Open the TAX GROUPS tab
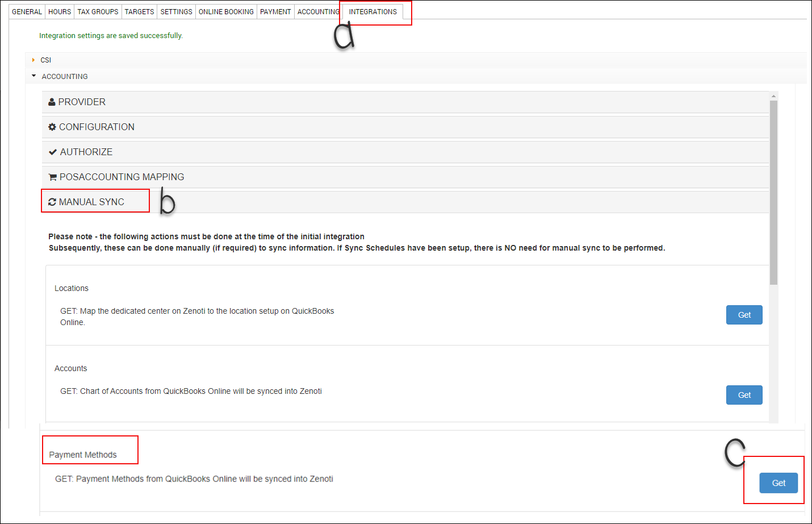 click(x=98, y=11)
